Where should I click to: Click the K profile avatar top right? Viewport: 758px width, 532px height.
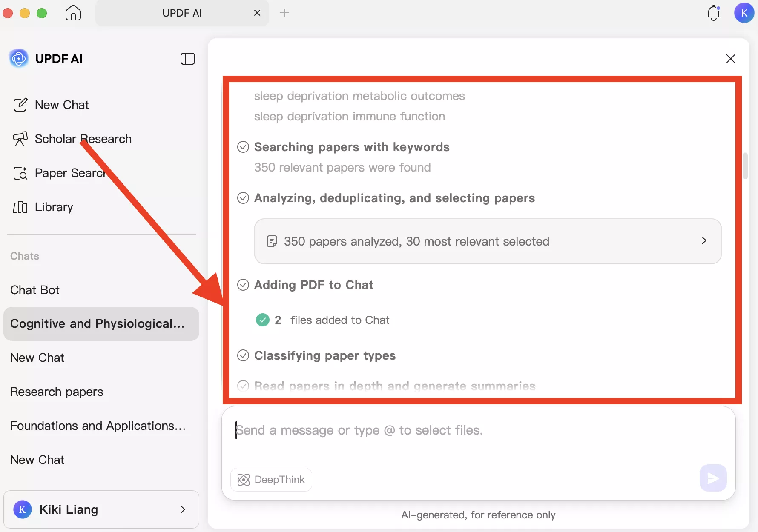tap(744, 13)
